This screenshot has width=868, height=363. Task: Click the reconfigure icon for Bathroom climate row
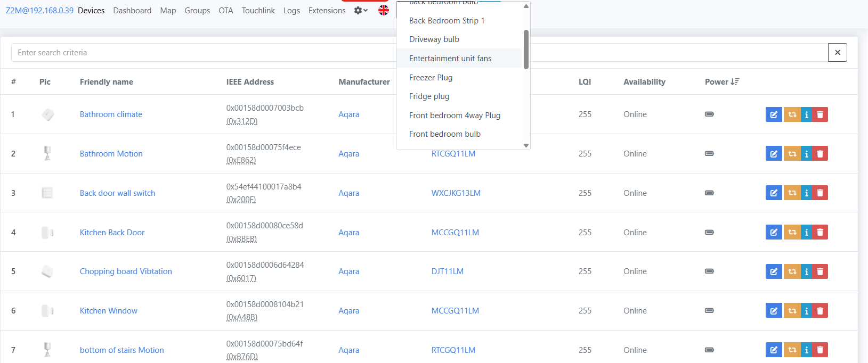click(792, 114)
